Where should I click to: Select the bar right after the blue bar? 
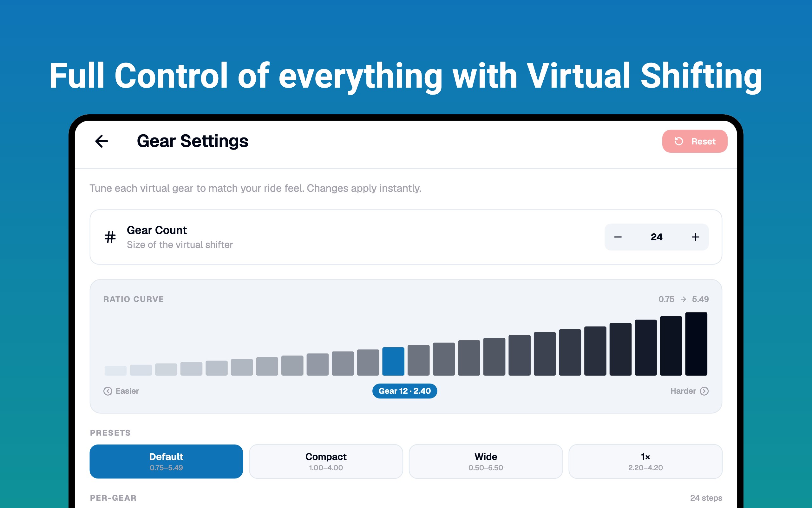coord(418,360)
